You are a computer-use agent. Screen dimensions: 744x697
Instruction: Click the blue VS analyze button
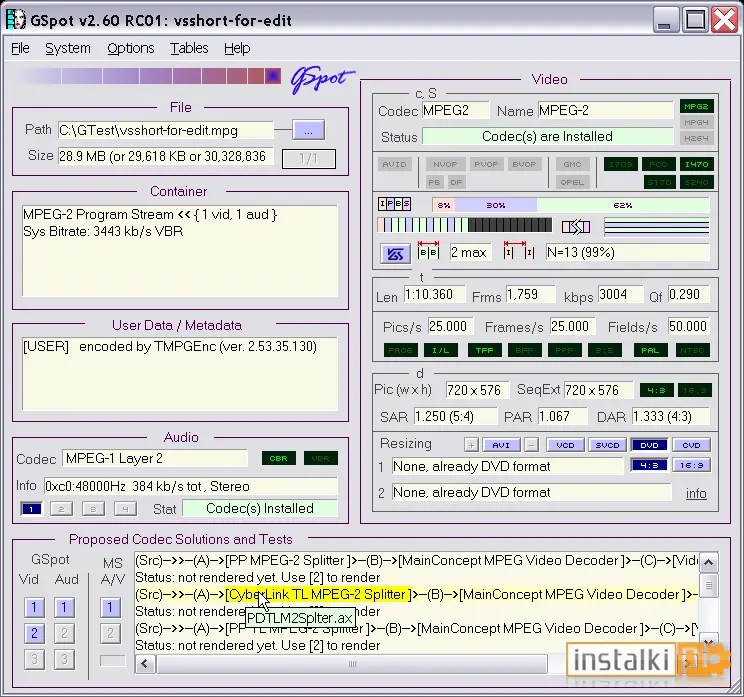(395, 254)
